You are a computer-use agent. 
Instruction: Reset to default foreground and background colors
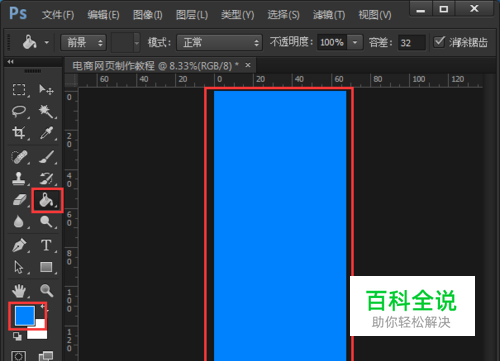(17, 336)
